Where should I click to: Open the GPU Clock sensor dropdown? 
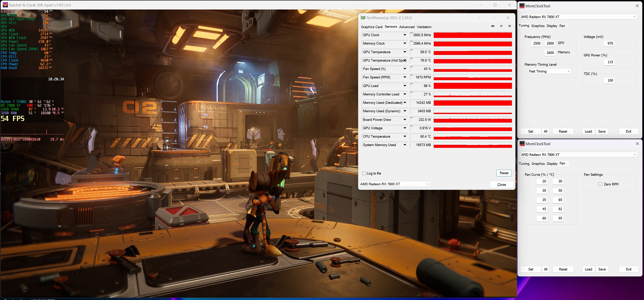click(x=405, y=35)
